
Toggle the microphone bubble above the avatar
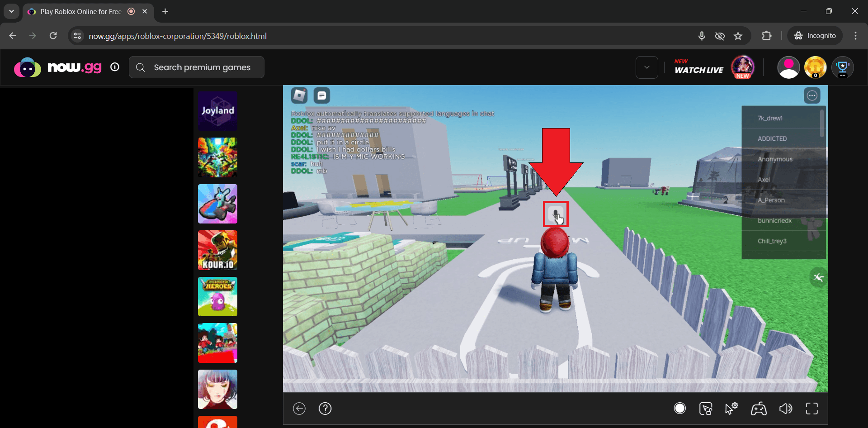click(x=556, y=214)
